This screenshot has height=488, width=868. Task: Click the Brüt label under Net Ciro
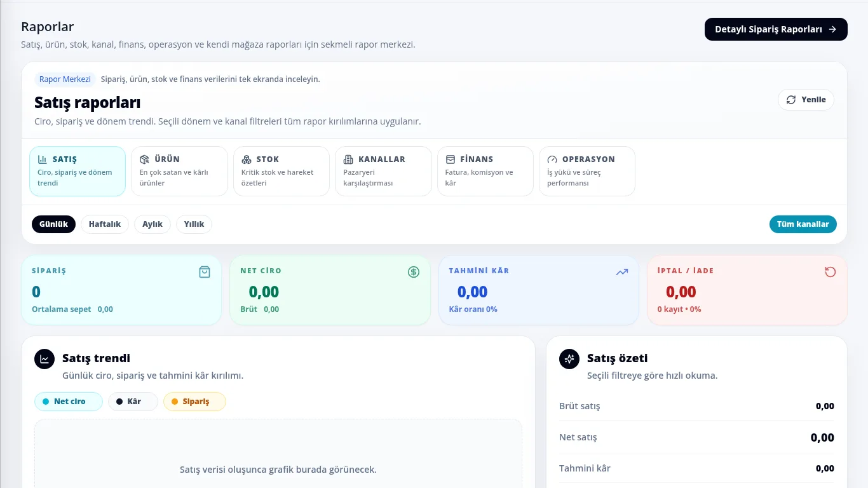point(249,309)
